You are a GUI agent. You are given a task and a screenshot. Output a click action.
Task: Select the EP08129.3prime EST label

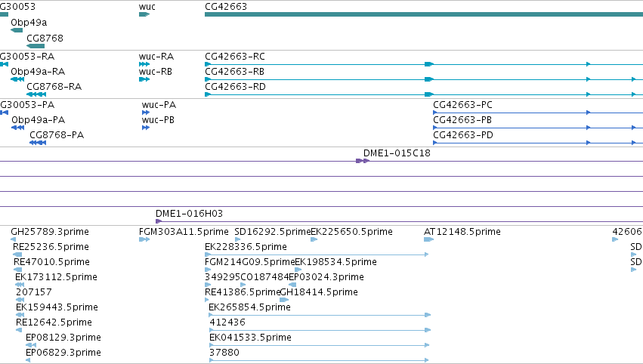pos(63,338)
